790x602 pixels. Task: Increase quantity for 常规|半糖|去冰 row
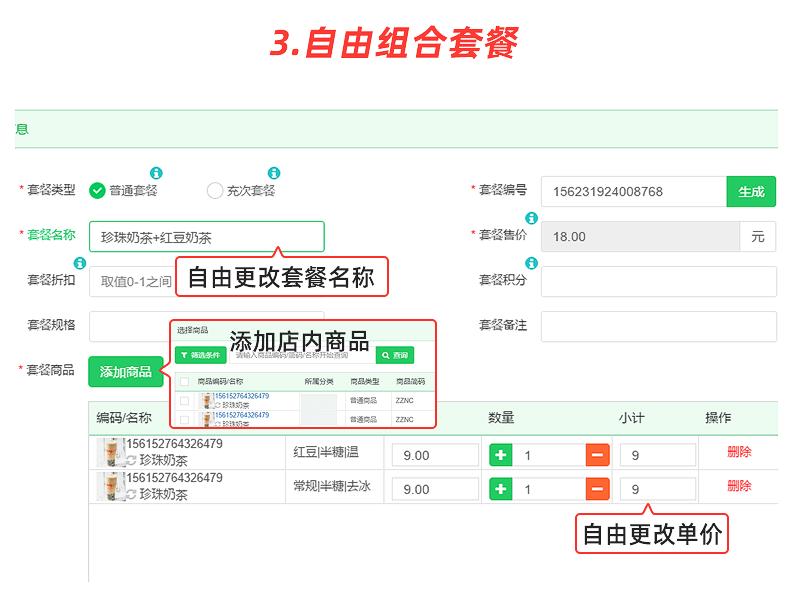501,489
